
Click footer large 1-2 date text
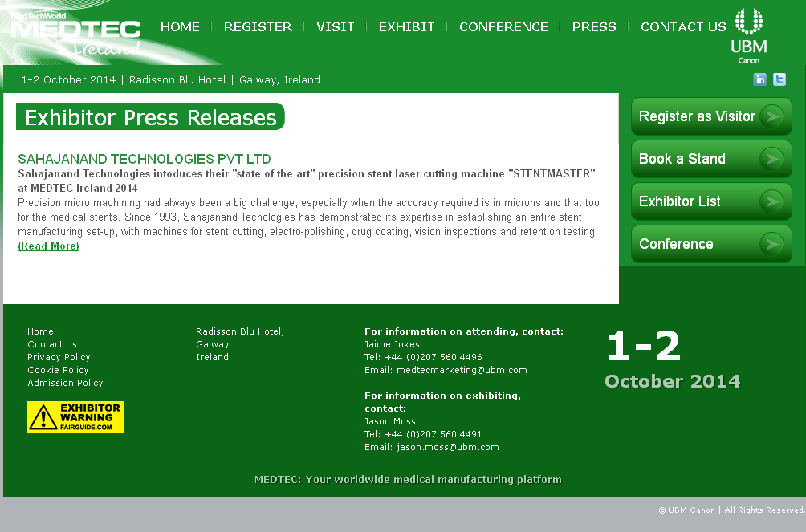[x=644, y=346]
